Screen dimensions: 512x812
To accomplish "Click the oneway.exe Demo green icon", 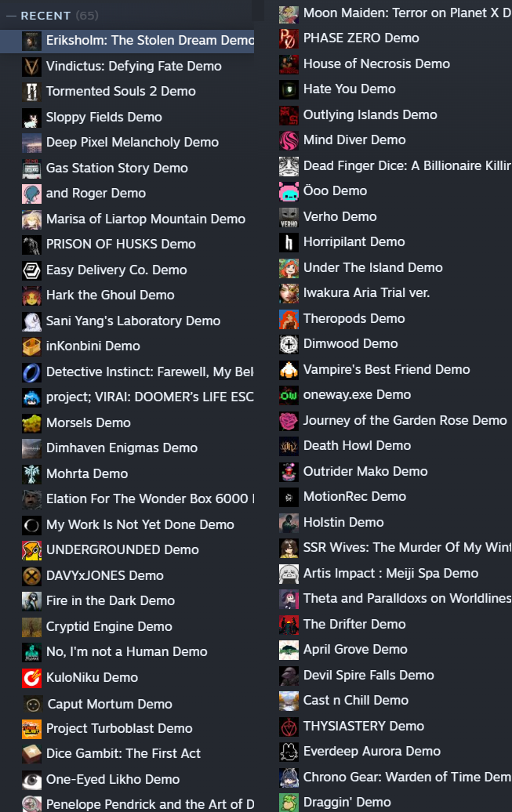I will (x=289, y=395).
